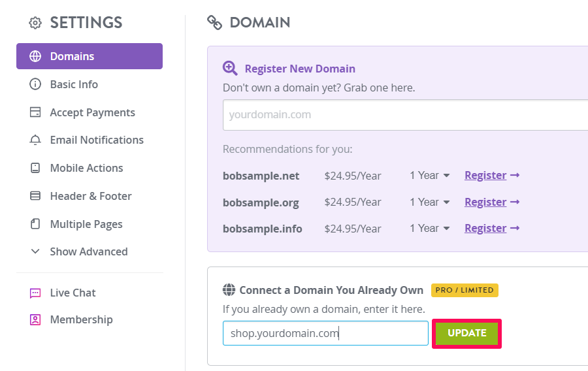Click the Domains globe icon in sidebar
The width and height of the screenshot is (588, 371).
pyautogui.click(x=35, y=56)
